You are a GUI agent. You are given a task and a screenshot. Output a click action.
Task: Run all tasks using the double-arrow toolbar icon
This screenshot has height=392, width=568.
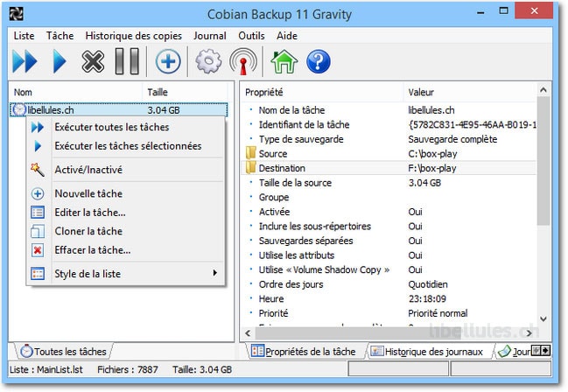coord(25,61)
